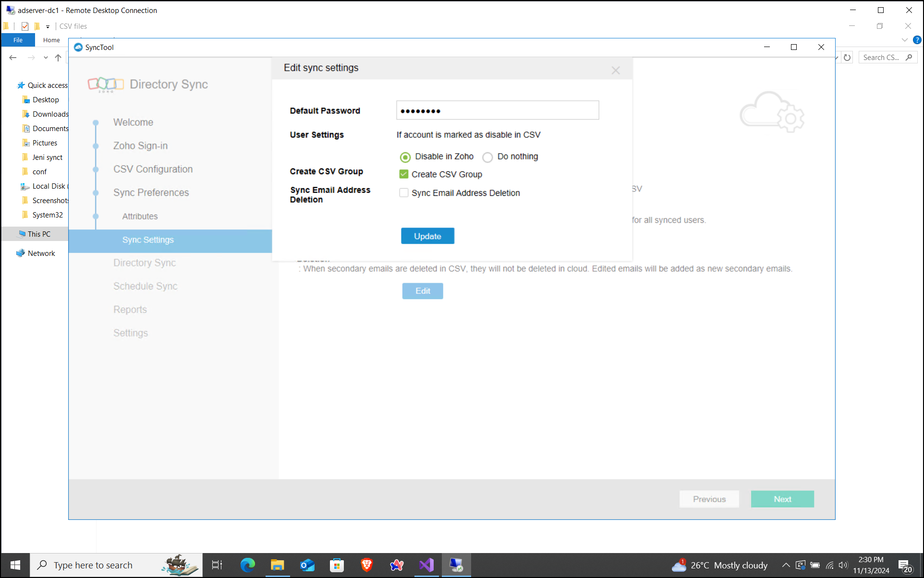The height and width of the screenshot is (578, 924).
Task: Close the Edit sync settings dialog
Action: click(616, 71)
